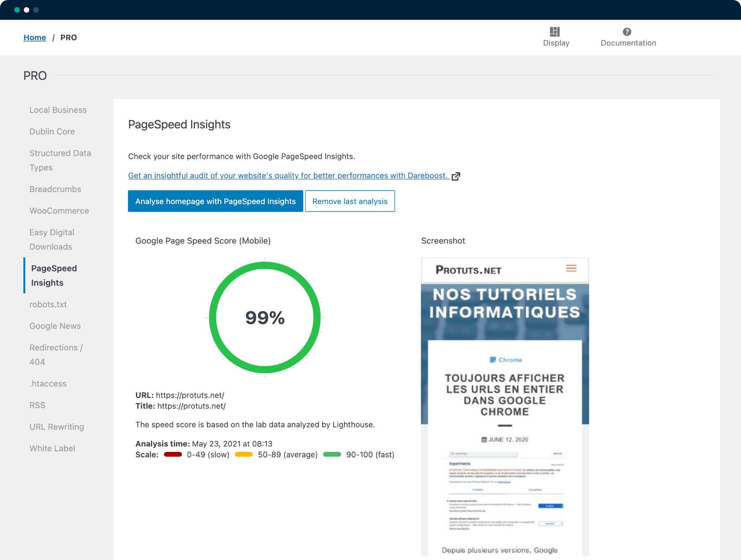Open the WooCommerce tab
Viewport: 741px width, 560px height.
click(x=59, y=211)
